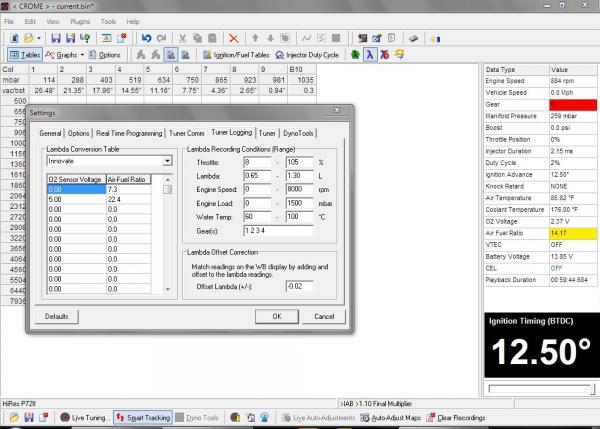Viewport: 600px width, 429px height.
Task: Click the Defaults button
Action: (57, 316)
